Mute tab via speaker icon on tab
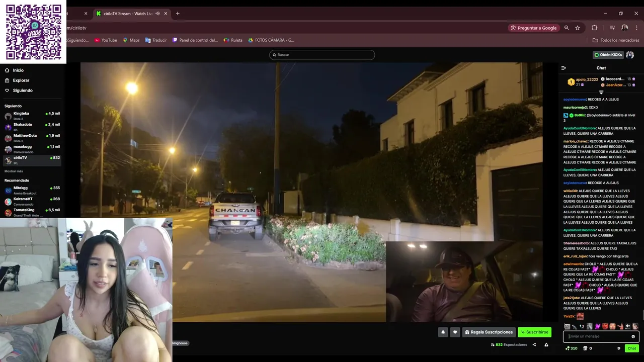The image size is (644, 362). pos(157,14)
